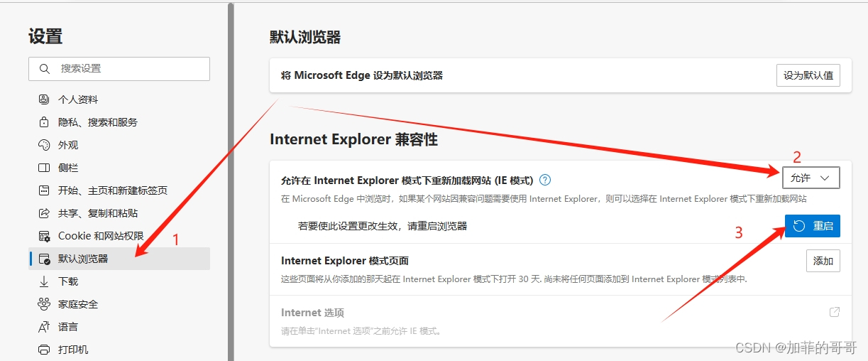Click text 将 Microsoft Edge 设为默认浏览器
The image size is (868, 361).
362,75
